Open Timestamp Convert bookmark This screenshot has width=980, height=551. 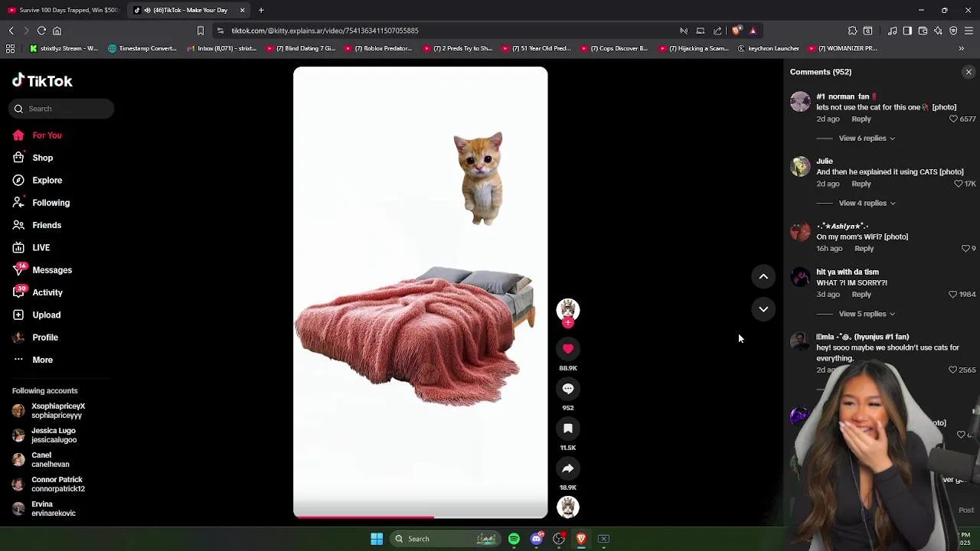click(x=142, y=48)
